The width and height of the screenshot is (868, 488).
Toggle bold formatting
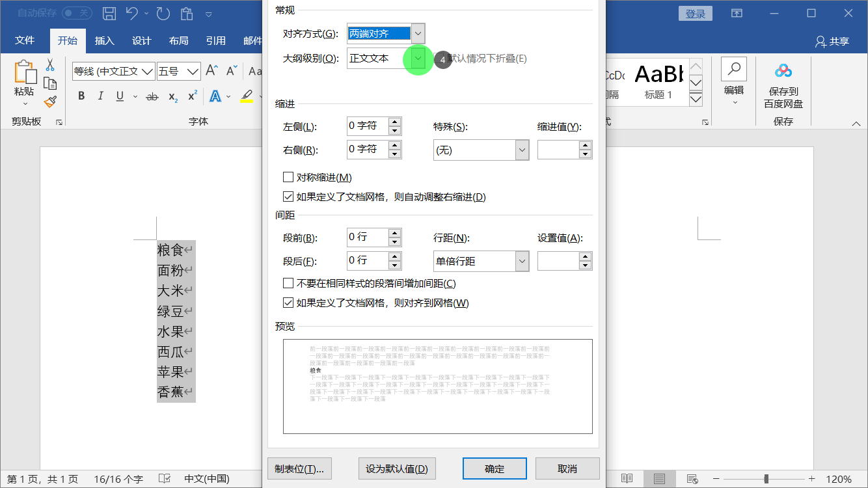pyautogui.click(x=81, y=96)
